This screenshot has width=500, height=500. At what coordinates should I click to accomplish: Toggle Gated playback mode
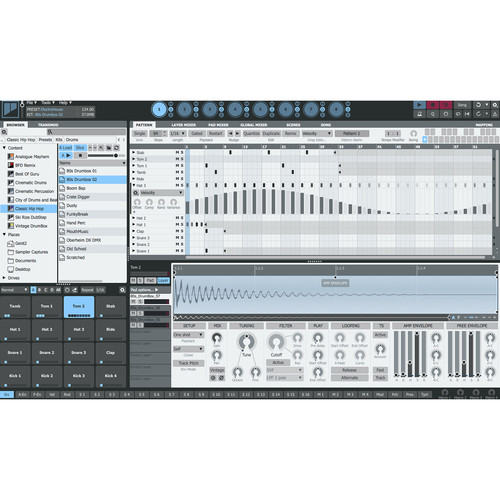pos(197,133)
